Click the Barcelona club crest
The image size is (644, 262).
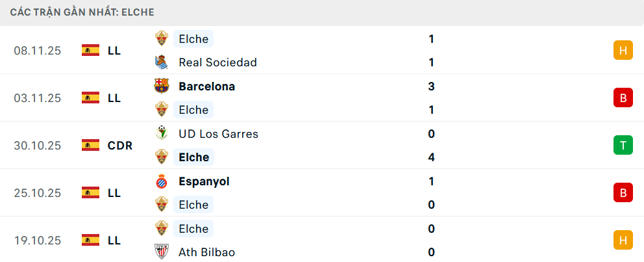click(162, 86)
